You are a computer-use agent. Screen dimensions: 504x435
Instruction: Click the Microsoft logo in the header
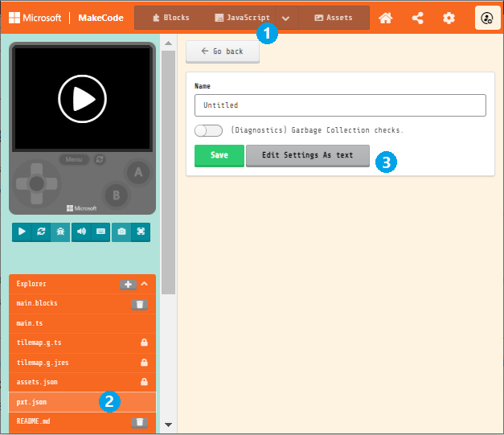[x=35, y=18]
